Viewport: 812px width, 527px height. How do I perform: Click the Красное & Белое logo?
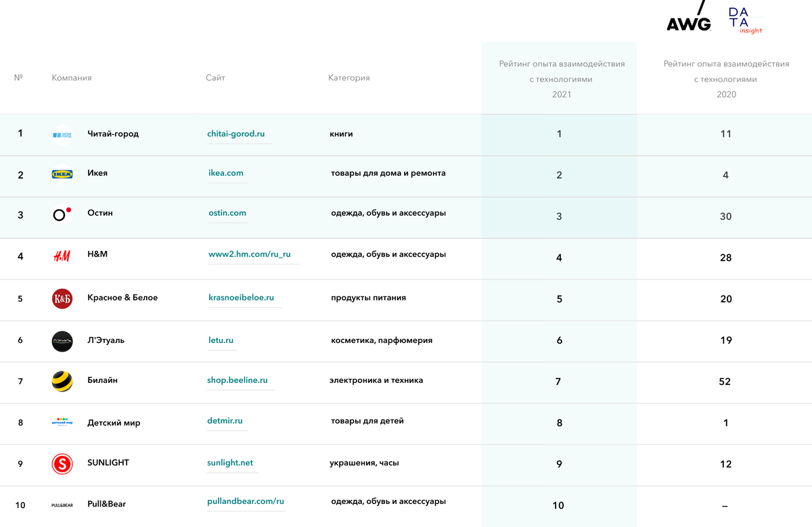pyautogui.click(x=62, y=298)
